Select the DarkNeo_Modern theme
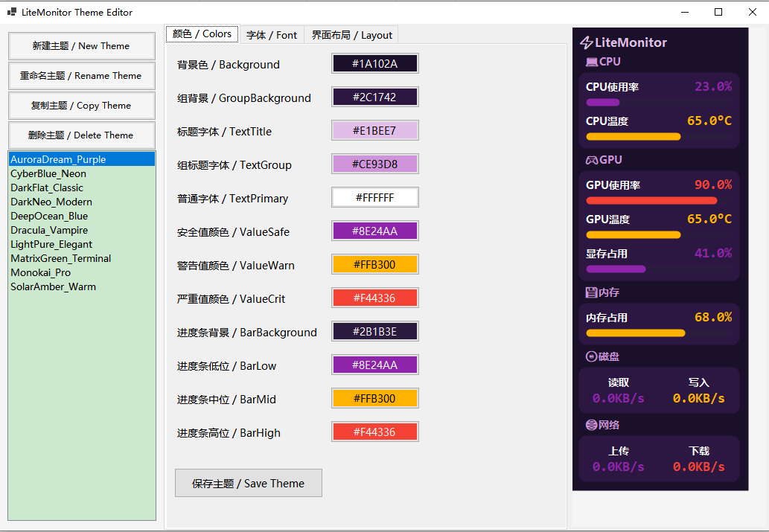 tap(82, 202)
